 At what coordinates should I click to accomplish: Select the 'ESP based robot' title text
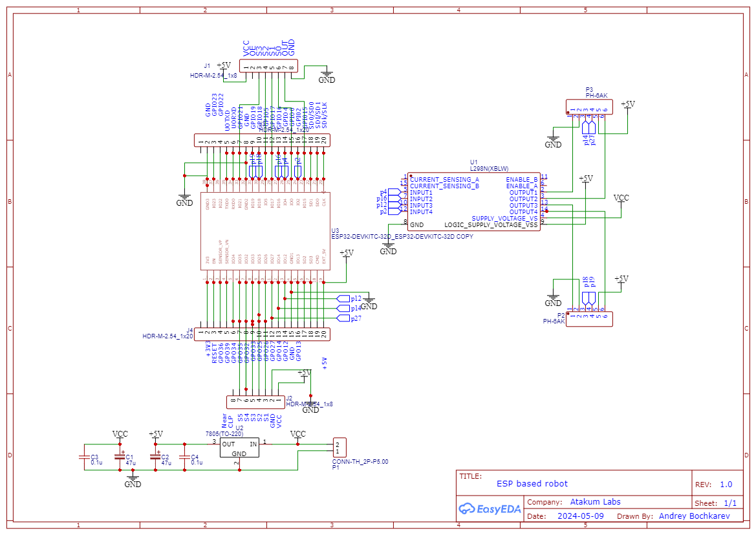pos(532,483)
